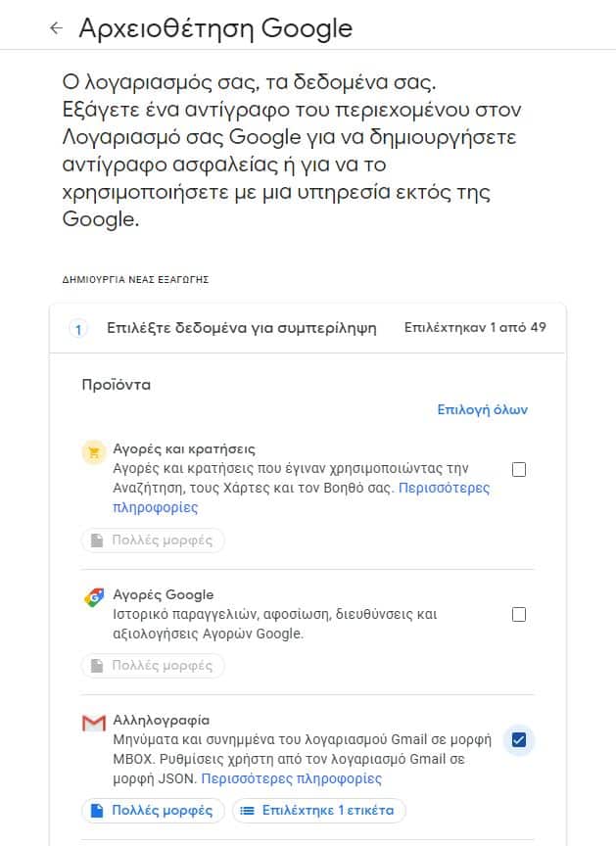This screenshot has width=616, height=846.
Task: Click the Πολλές μορφές chip under Αγορές Google
Action: pyautogui.click(x=153, y=666)
